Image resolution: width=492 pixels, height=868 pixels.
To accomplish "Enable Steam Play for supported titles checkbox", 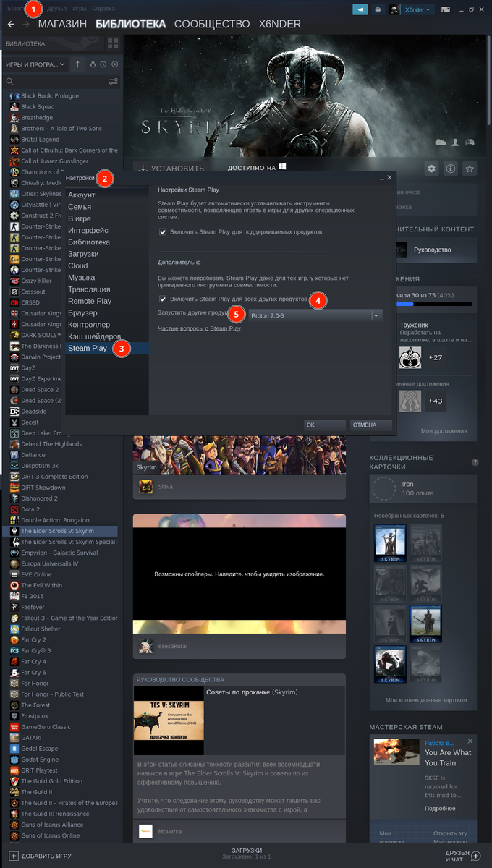I will tap(163, 232).
